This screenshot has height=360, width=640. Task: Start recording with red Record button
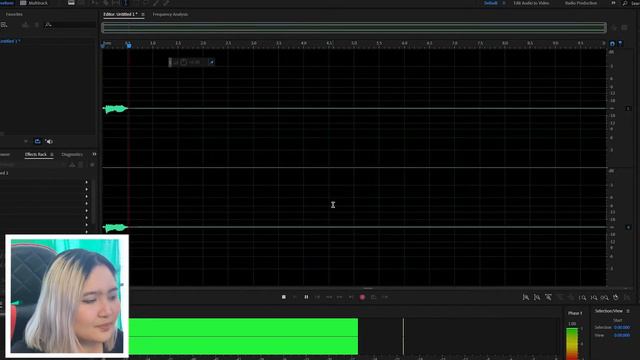[x=362, y=297]
